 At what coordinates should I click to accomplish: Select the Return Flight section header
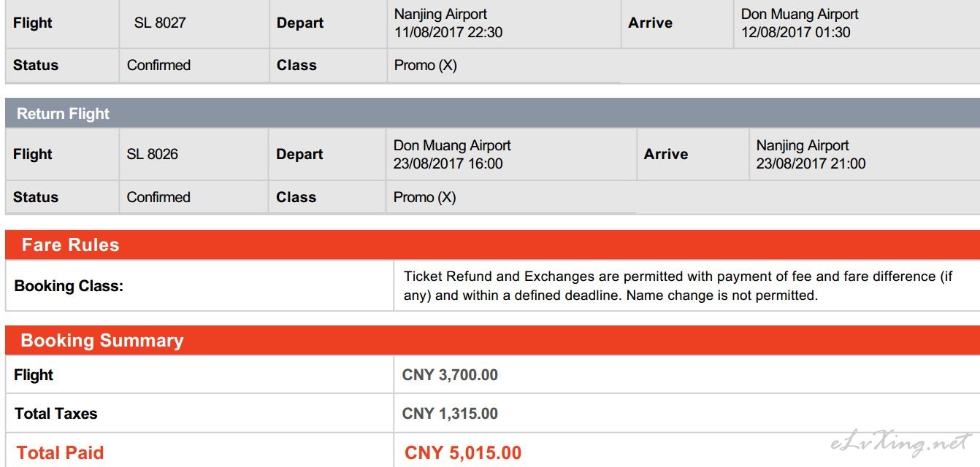492,113
